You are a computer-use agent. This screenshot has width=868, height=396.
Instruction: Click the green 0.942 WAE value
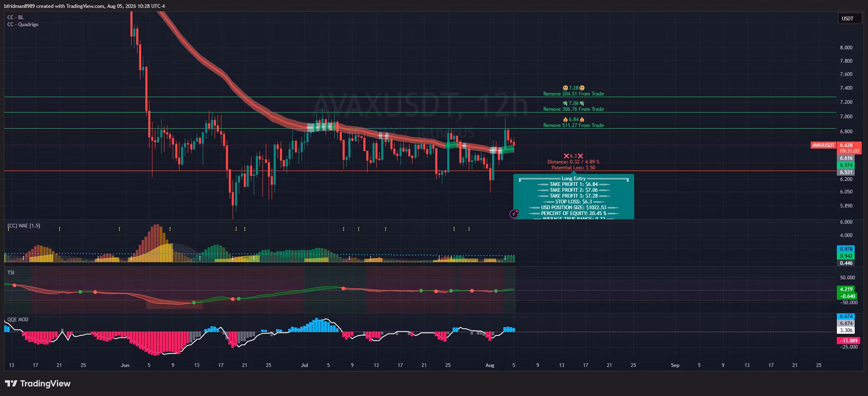pos(846,256)
